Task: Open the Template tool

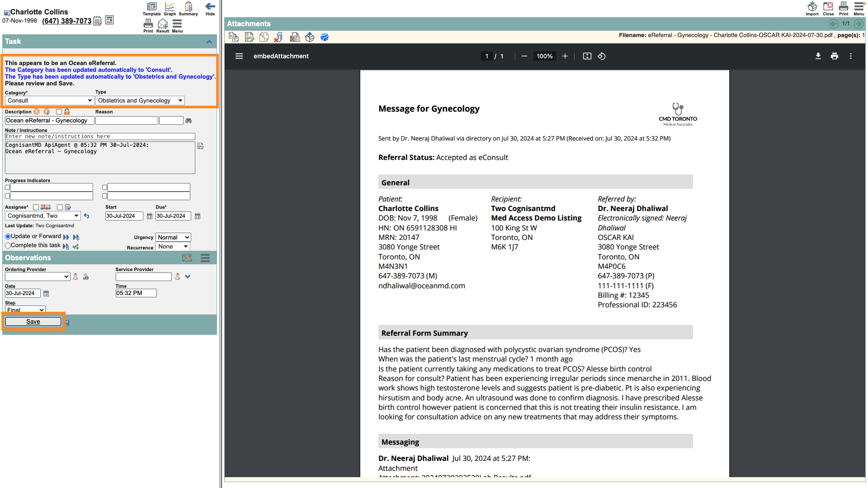Action: pyautogui.click(x=151, y=9)
